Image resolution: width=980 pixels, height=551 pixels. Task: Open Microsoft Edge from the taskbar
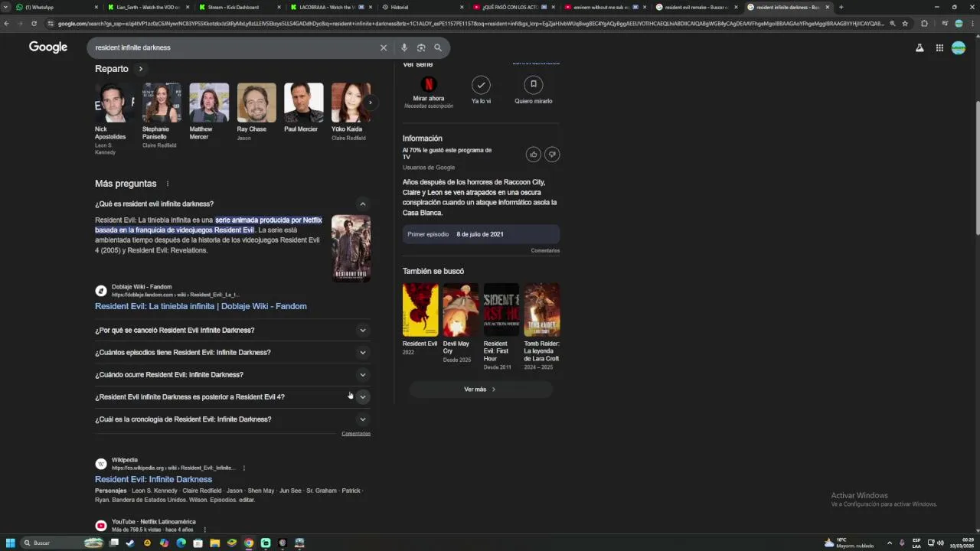coord(181,543)
